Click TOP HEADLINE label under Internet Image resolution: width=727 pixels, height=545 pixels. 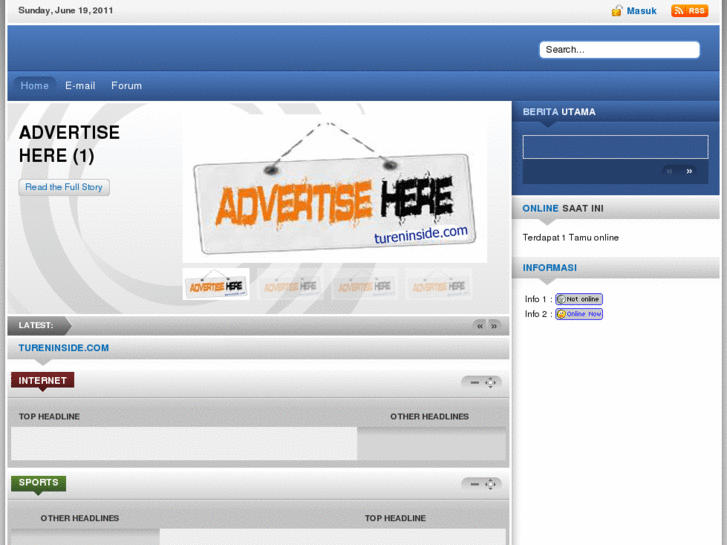point(49,417)
